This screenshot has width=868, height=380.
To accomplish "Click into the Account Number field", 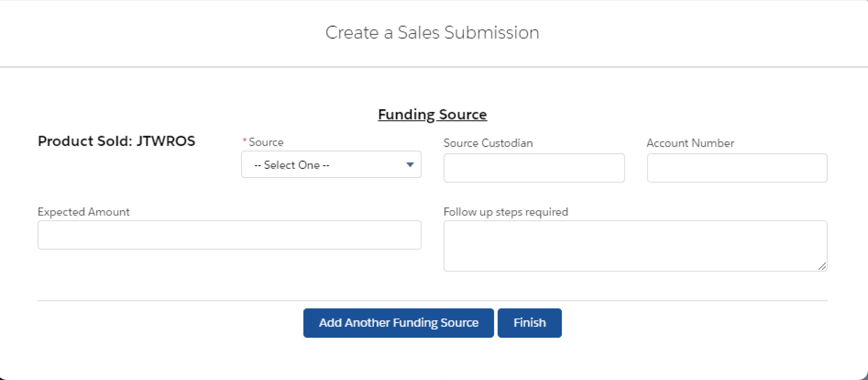I will tap(737, 168).
